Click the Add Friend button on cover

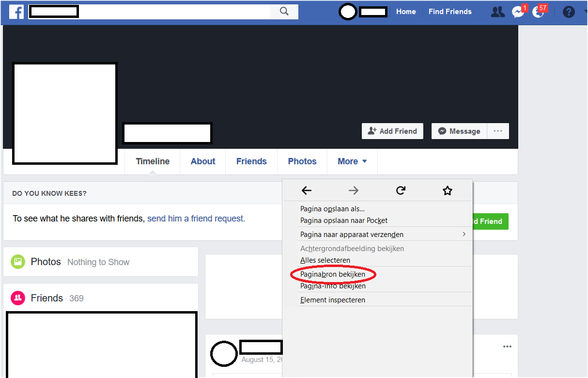point(392,131)
